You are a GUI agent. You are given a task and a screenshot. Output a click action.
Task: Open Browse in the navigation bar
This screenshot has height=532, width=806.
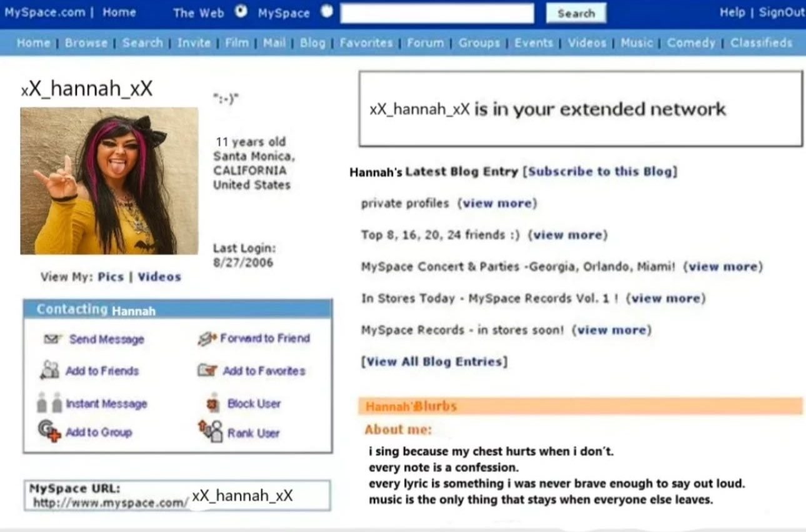pyautogui.click(x=86, y=42)
